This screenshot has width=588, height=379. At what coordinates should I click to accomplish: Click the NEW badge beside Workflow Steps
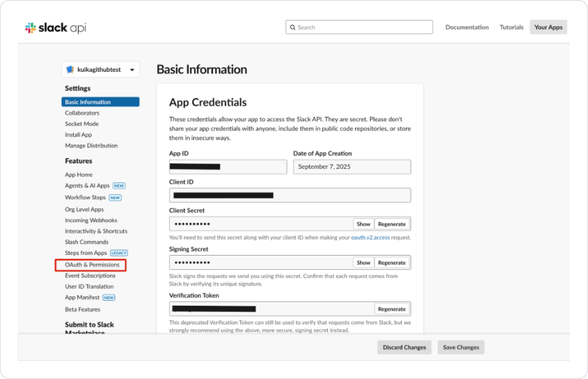[115, 198]
